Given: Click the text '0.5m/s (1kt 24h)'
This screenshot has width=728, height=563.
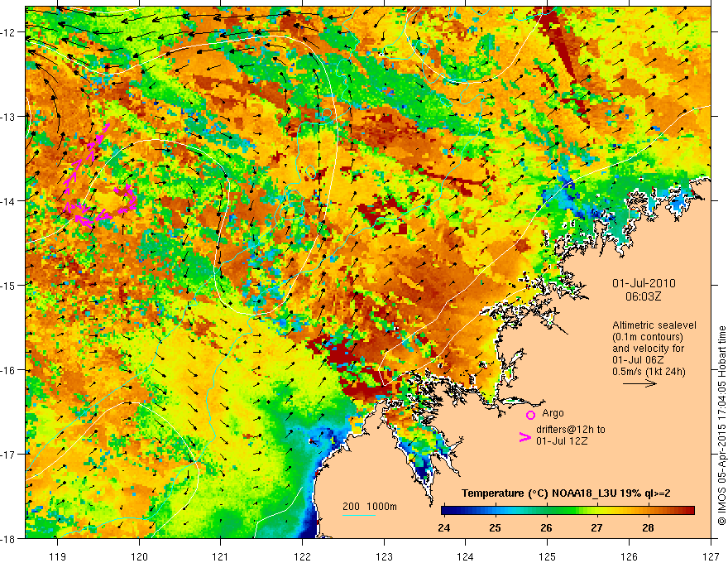Looking at the screenshot, I should (649, 372).
